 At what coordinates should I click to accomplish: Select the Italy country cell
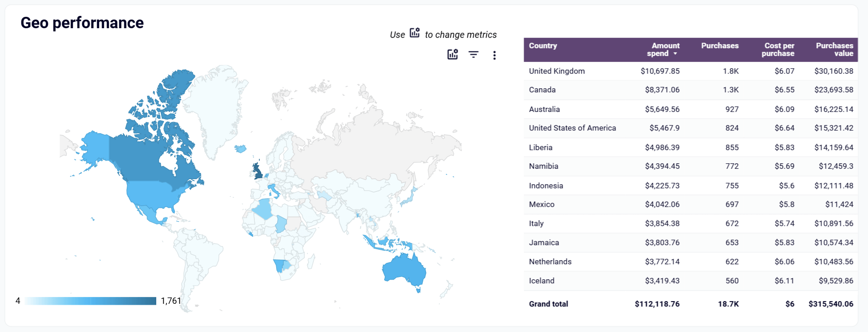[x=536, y=223]
